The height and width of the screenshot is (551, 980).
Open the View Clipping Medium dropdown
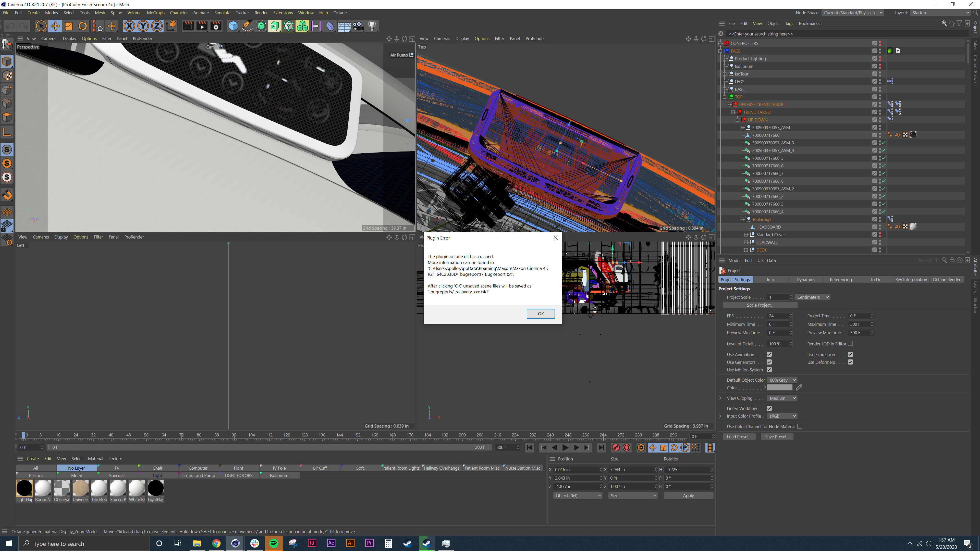pyautogui.click(x=782, y=398)
